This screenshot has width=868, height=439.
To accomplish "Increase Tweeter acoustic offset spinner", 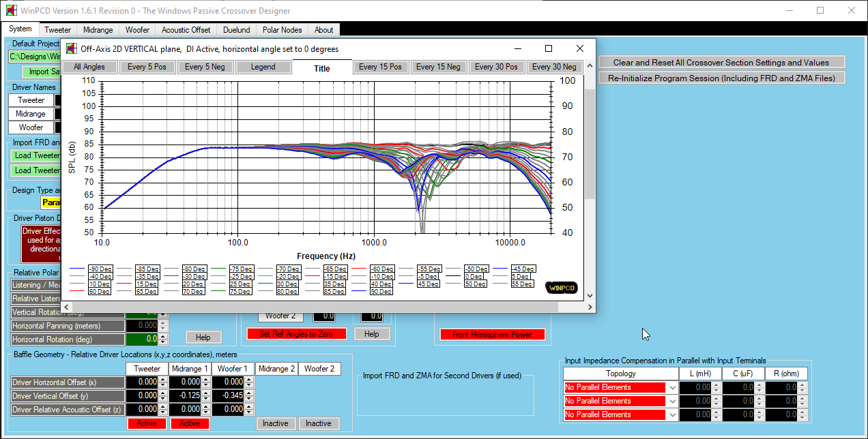I will pos(162,406).
